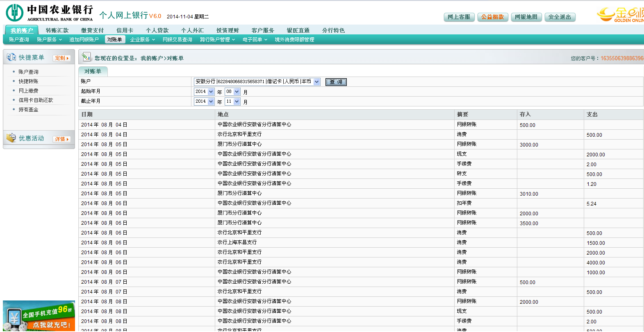The width and height of the screenshot is (644, 332).
Task: Click the promotions icon in sidebar
Action: click(11, 138)
